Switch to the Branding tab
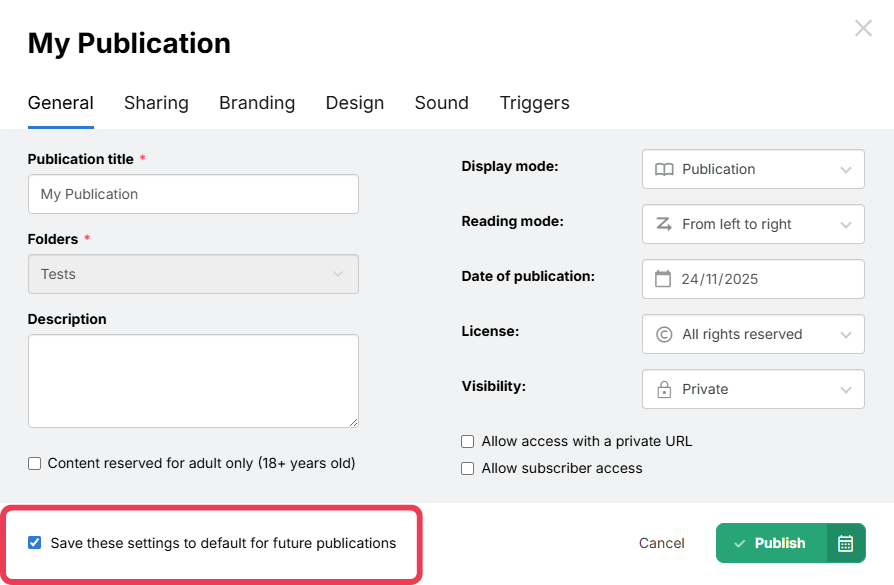 click(x=257, y=103)
